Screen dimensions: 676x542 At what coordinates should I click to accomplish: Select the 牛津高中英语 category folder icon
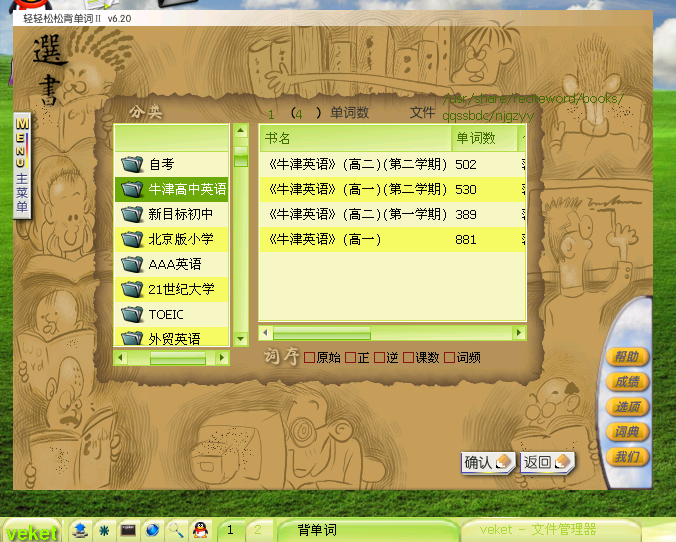point(132,189)
